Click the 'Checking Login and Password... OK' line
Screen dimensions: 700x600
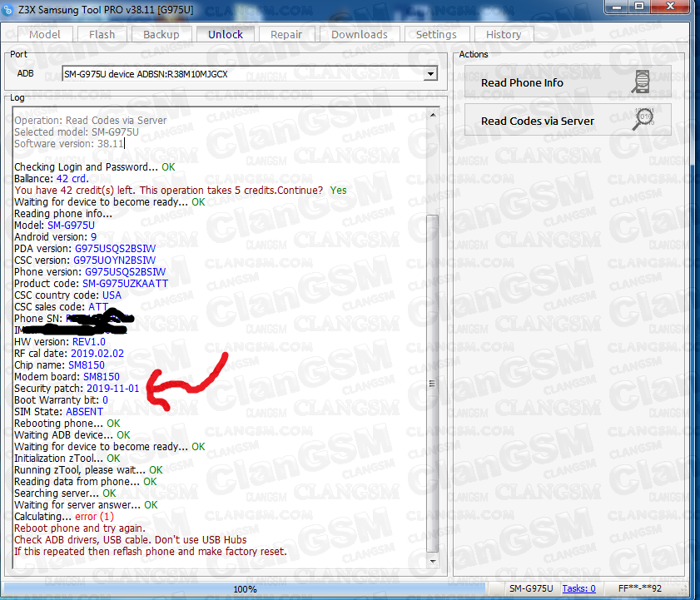click(95, 167)
